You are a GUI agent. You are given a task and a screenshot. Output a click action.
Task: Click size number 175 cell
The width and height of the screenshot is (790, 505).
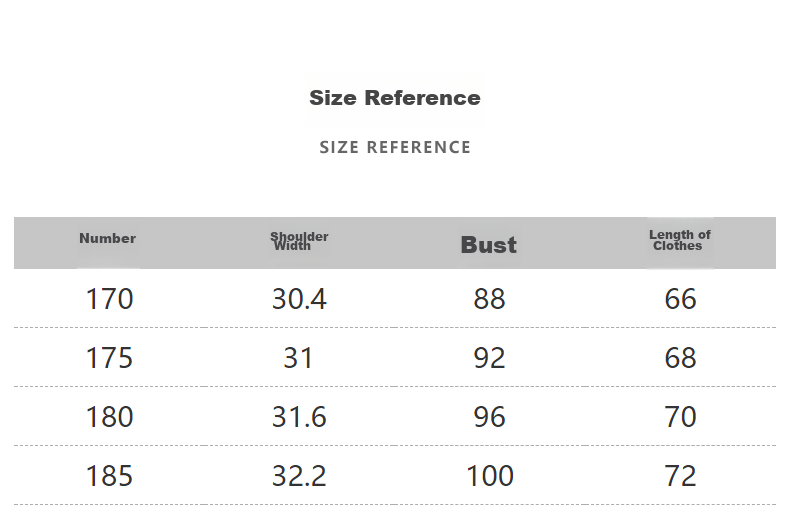point(109,358)
